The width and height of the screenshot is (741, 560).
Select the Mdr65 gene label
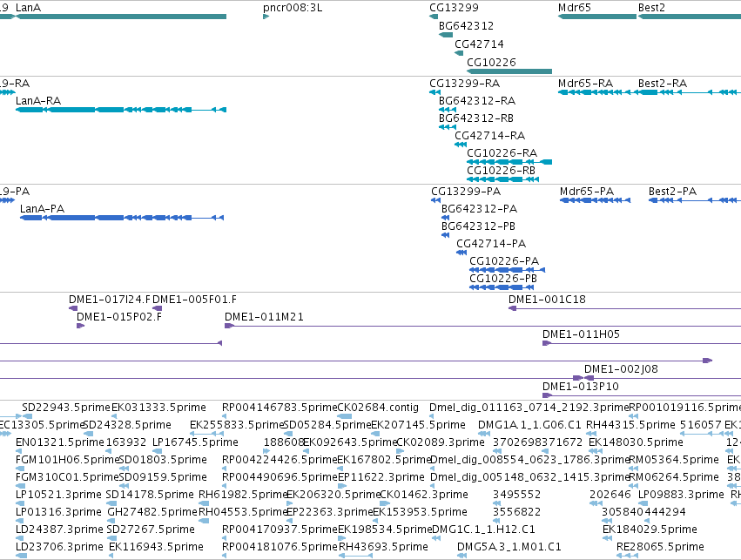[x=574, y=8]
